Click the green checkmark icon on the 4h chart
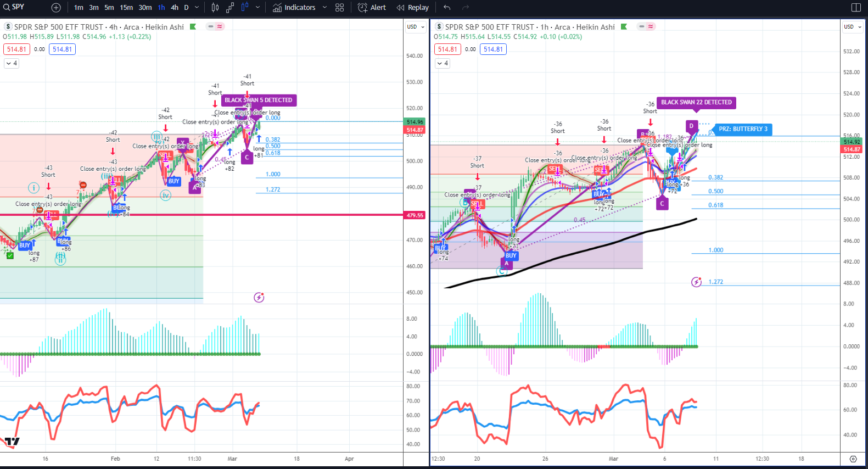The image size is (868, 469). (10, 255)
